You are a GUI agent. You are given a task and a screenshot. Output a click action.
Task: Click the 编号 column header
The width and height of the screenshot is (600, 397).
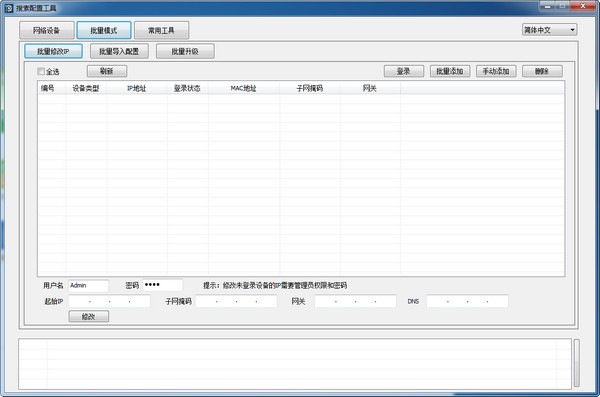pos(52,88)
